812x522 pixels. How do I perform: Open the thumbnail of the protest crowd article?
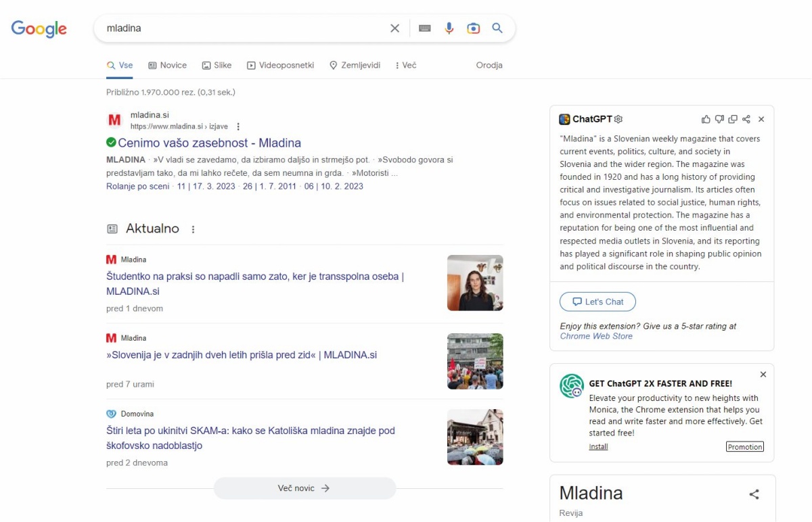(475, 361)
